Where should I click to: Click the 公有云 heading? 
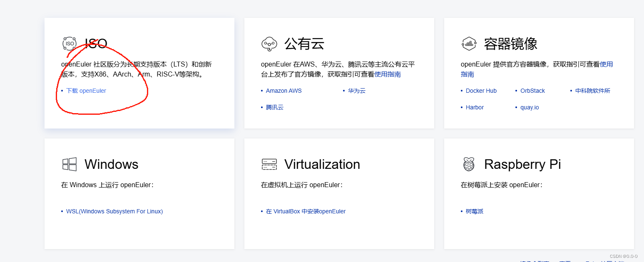304,44
